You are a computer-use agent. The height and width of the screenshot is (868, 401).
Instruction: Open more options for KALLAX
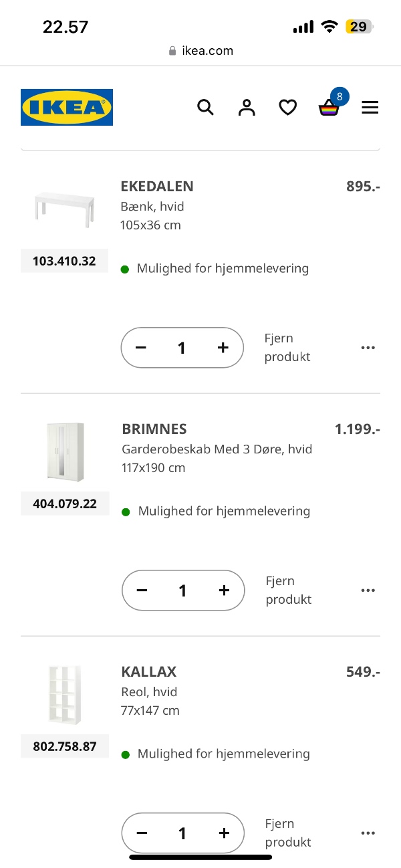(368, 833)
